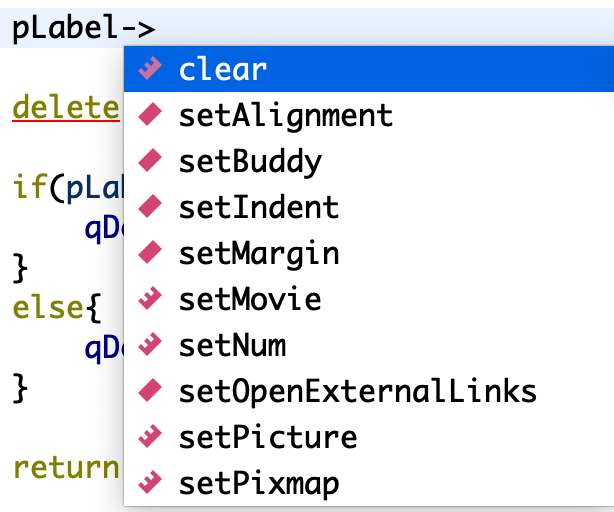Click the slot icon beside setMovie
Screen dimensions: 614x512
pyautogui.click(x=150, y=298)
